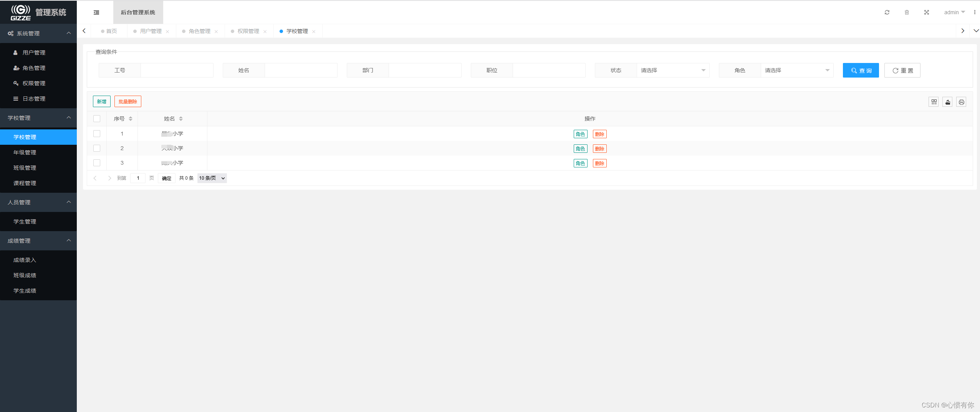This screenshot has height=412, width=980.
Task: Focus the page number jump input
Action: click(x=138, y=178)
